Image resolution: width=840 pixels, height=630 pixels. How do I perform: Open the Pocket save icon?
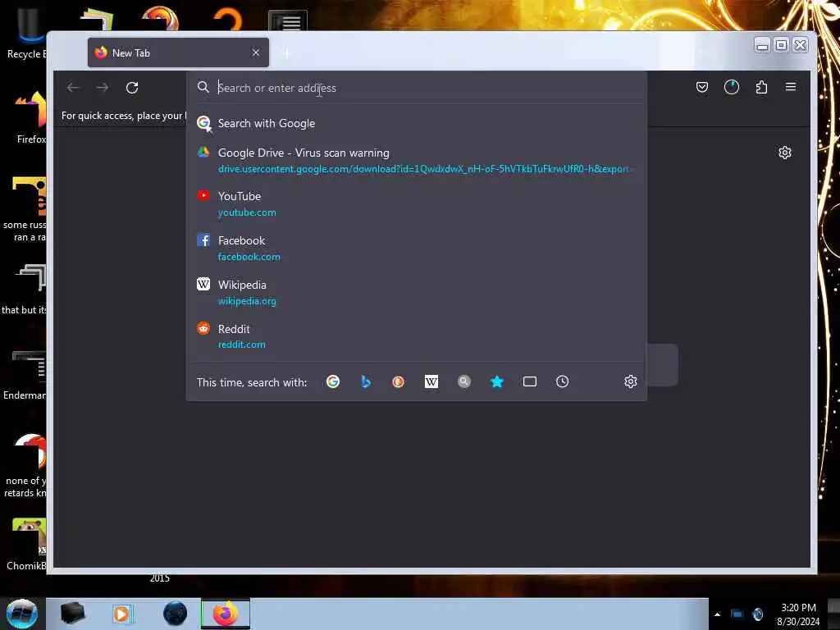[x=702, y=87]
